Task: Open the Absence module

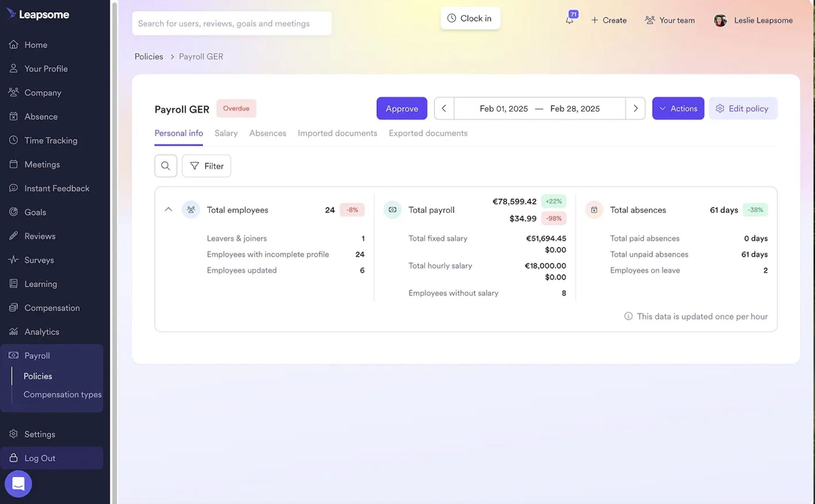Action: point(41,117)
